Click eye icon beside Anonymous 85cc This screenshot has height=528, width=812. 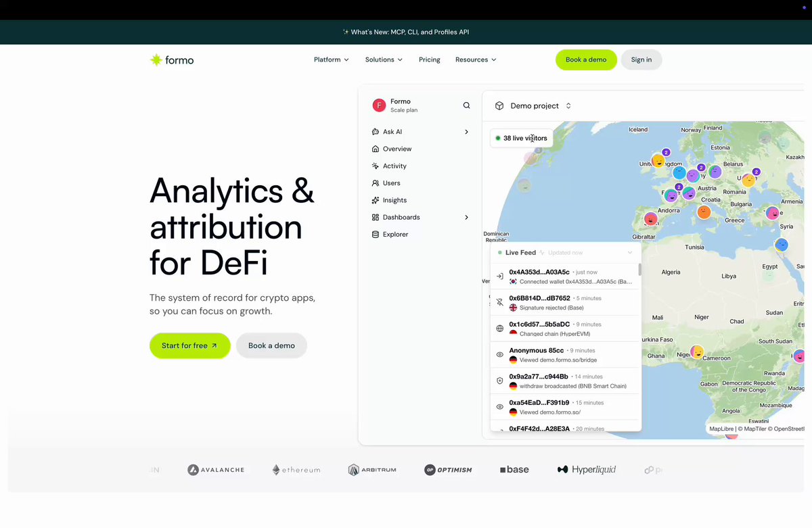click(500, 354)
